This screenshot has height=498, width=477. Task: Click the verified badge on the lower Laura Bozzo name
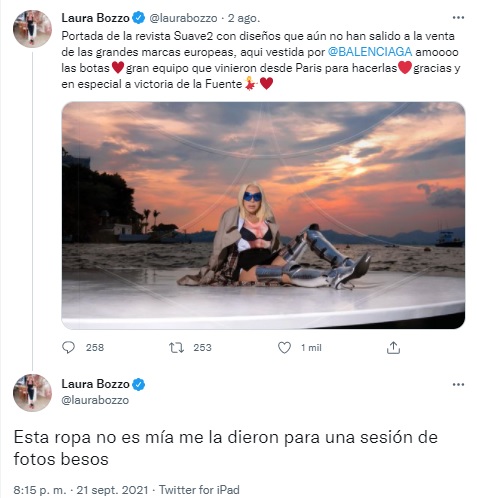[x=139, y=385]
